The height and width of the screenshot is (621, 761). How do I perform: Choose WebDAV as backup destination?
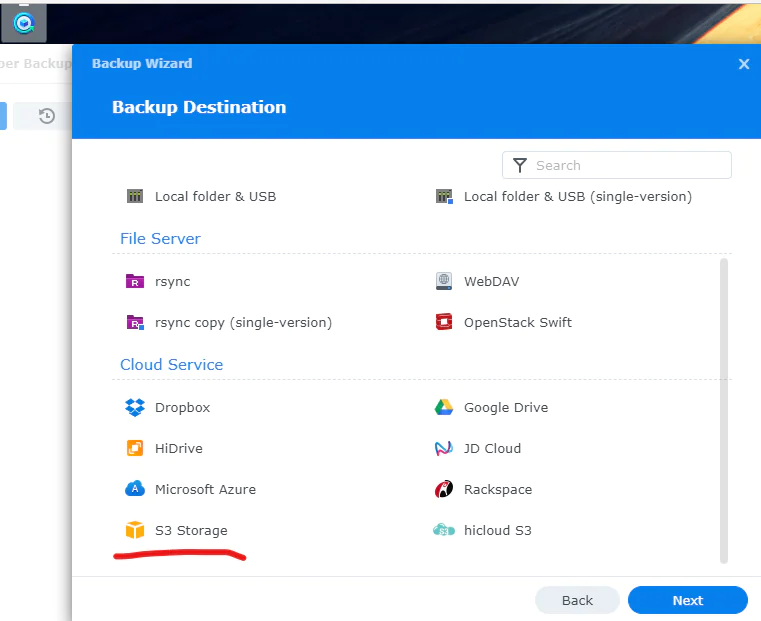pos(491,281)
